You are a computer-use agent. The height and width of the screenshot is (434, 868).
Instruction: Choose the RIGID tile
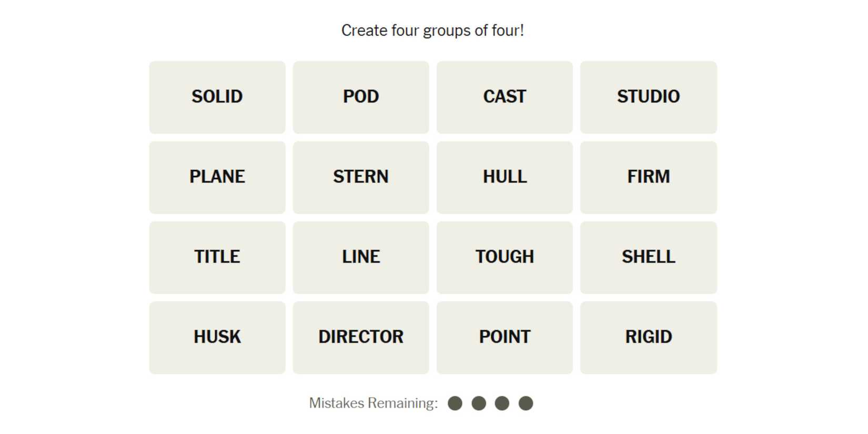pyautogui.click(x=648, y=338)
